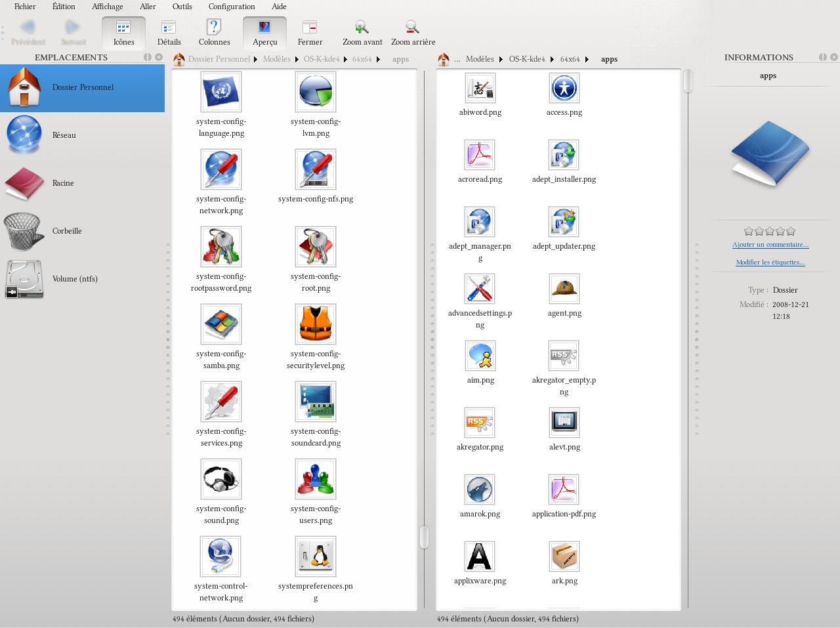The height and width of the screenshot is (628, 840).
Task: Select Dossier Personnel in Emplacements
Action: (x=82, y=87)
